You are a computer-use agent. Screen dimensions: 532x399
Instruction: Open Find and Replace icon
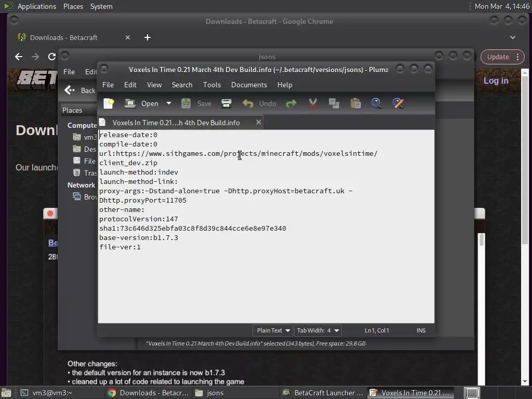click(398, 103)
